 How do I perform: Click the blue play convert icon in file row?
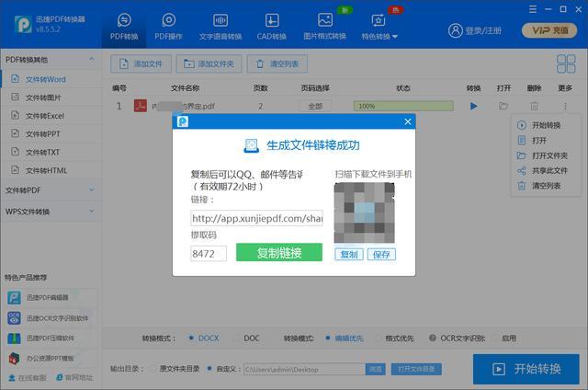(474, 106)
